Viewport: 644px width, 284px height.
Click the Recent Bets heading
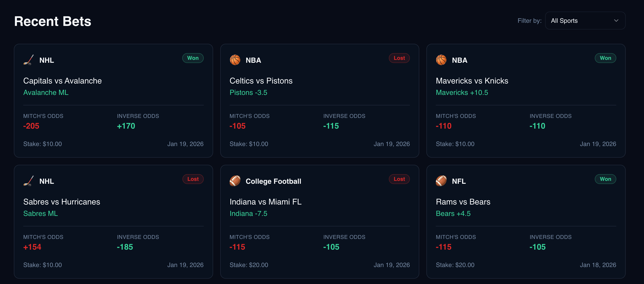point(53,21)
